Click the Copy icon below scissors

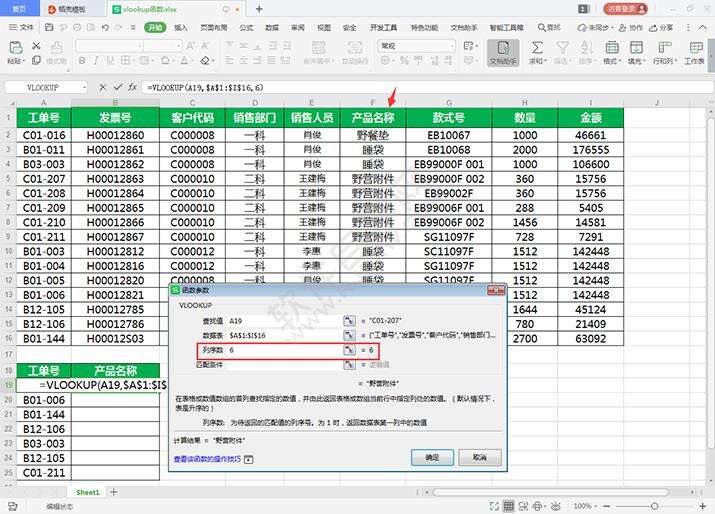tap(36, 60)
